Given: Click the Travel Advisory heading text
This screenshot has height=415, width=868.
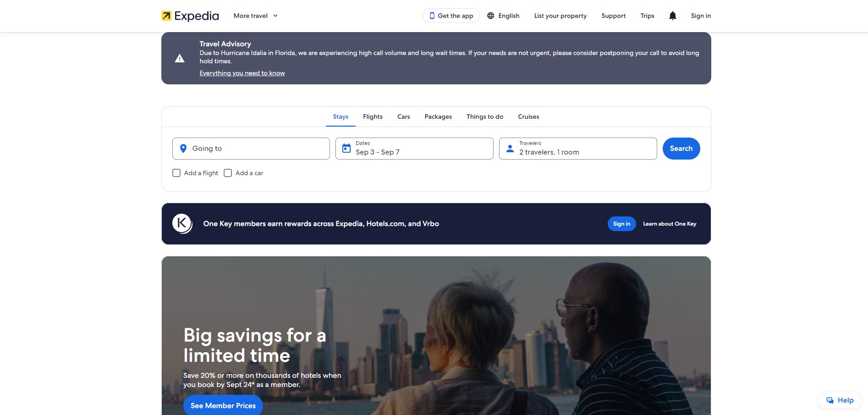Looking at the screenshot, I should (x=225, y=44).
